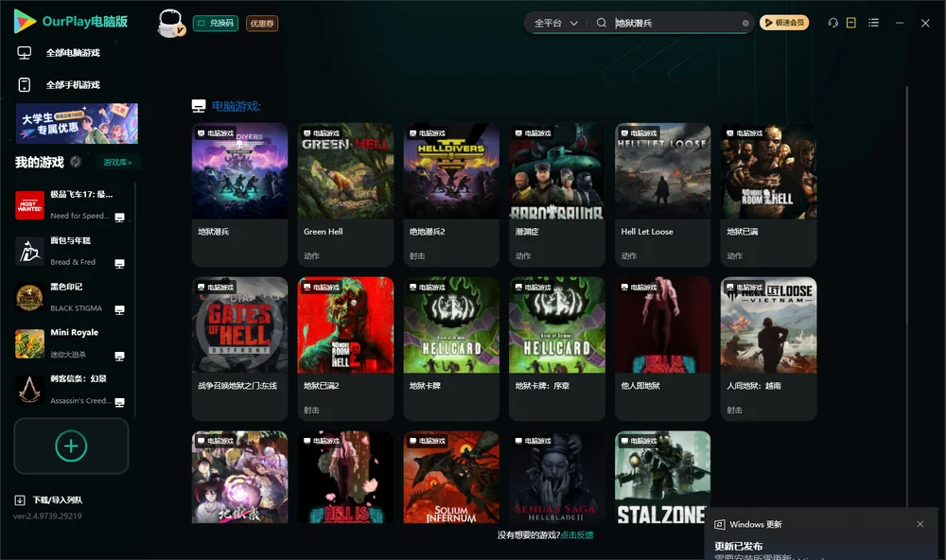Click the monitor icon beside 全部电脑游戏

[25, 53]
